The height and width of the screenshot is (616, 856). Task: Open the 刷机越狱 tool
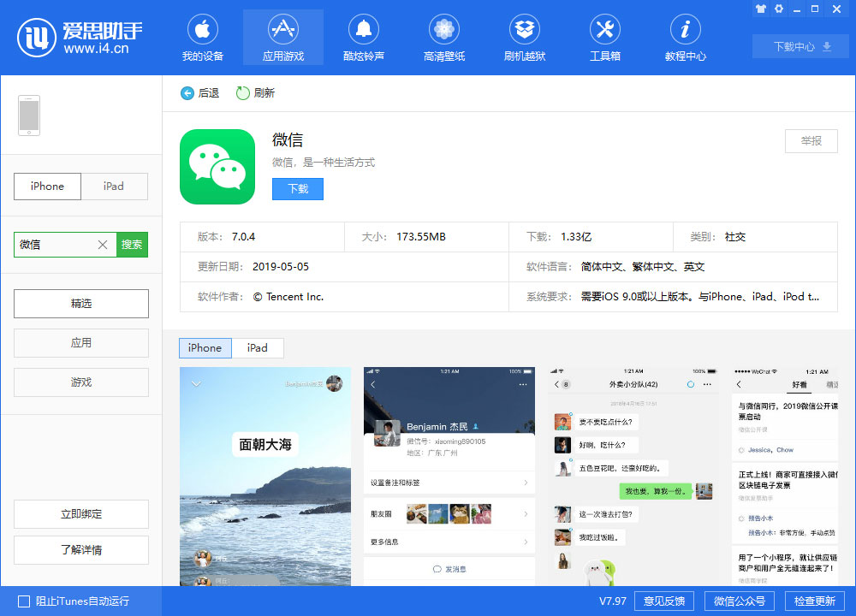tap(524, 37)
